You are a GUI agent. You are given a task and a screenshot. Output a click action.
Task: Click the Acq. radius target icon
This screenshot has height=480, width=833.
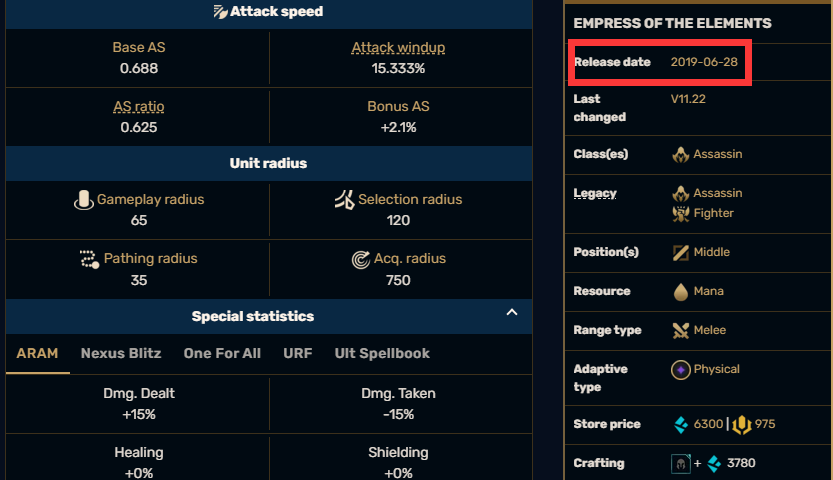[x=361, y=260]
